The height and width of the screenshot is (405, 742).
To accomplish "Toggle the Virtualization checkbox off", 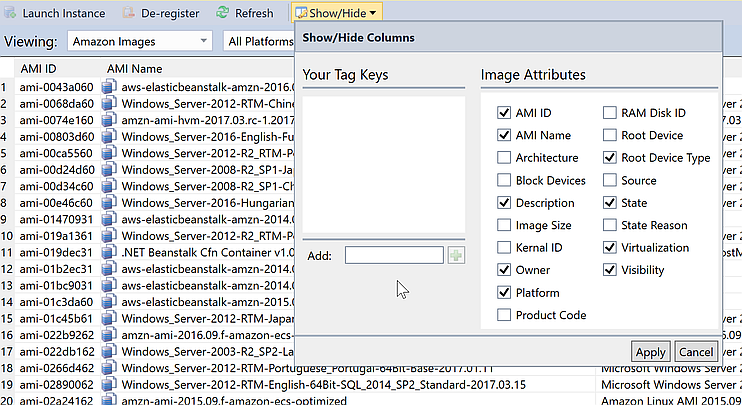I will tap(610, 247).
